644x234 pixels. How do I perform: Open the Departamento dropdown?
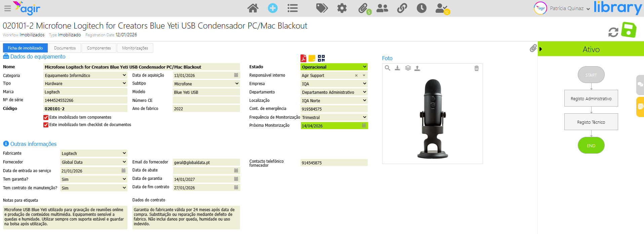point(334,92)
